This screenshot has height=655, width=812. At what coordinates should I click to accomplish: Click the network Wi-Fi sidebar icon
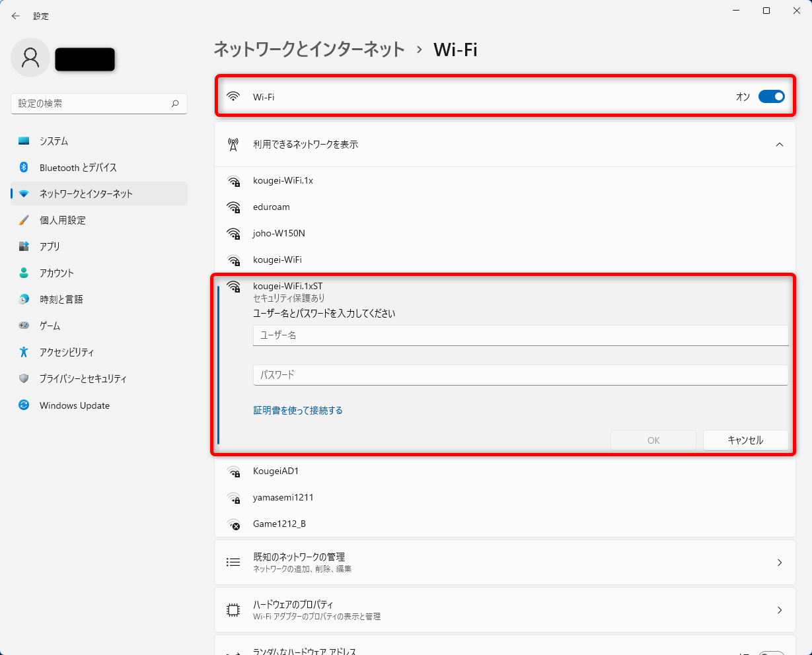click(x=24, y=194)
